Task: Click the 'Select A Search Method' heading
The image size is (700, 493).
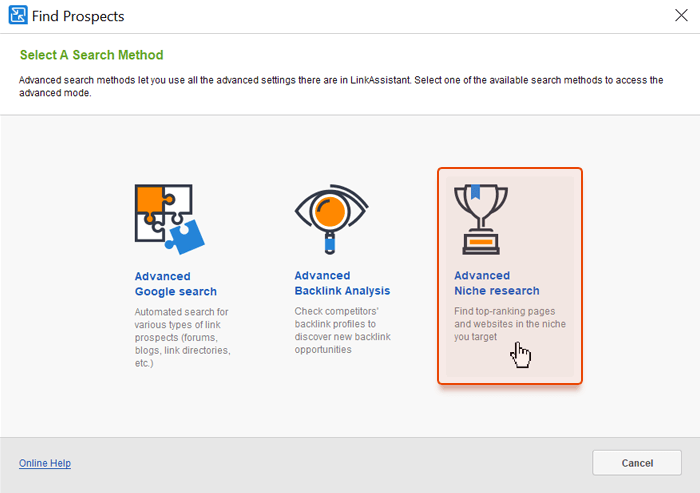Action: tap(92, 55)
